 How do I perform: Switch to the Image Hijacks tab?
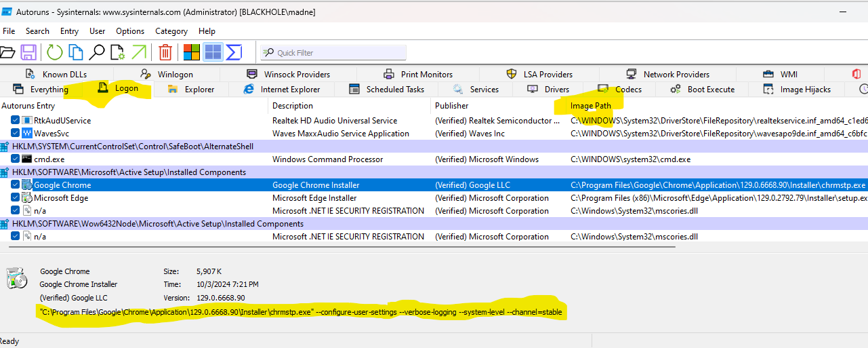(796, 90)
